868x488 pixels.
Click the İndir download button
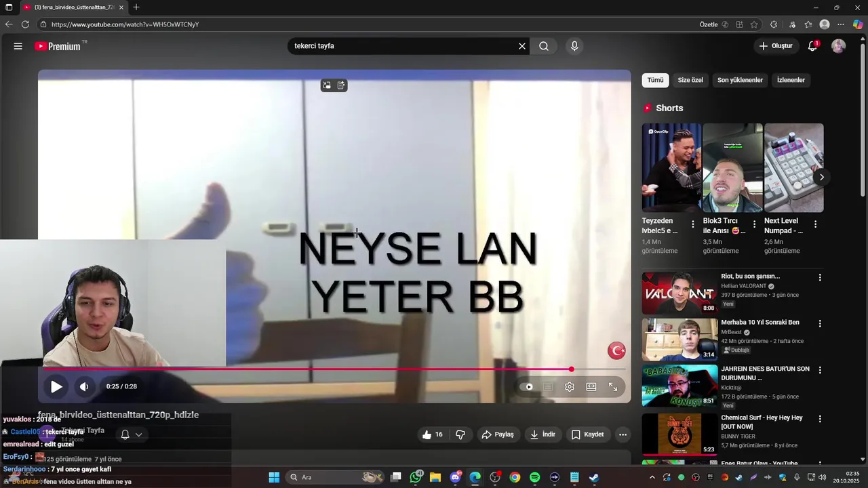pos(543,434)
